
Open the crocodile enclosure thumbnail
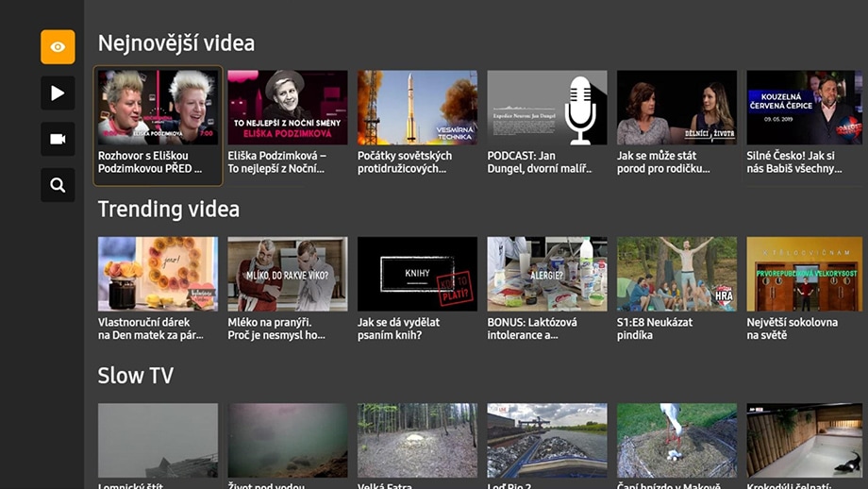805,440
